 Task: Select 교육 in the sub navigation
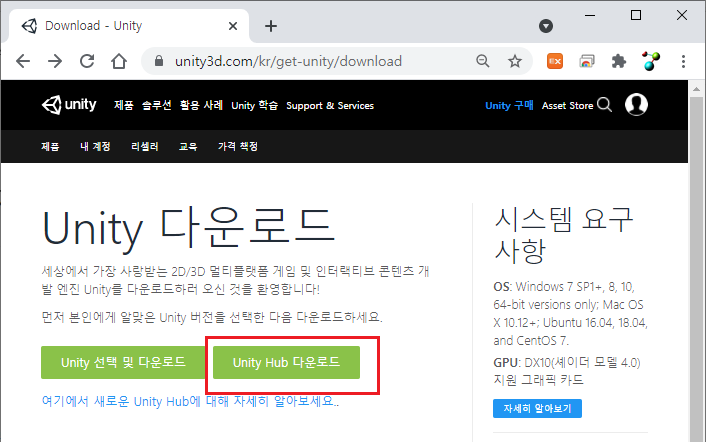(x=188, y=146)
